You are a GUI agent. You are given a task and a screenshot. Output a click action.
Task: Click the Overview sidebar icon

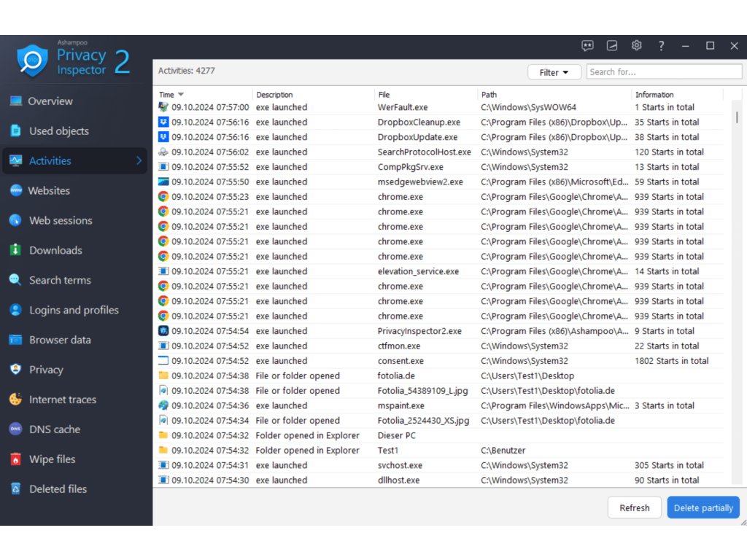pos(16,101)
